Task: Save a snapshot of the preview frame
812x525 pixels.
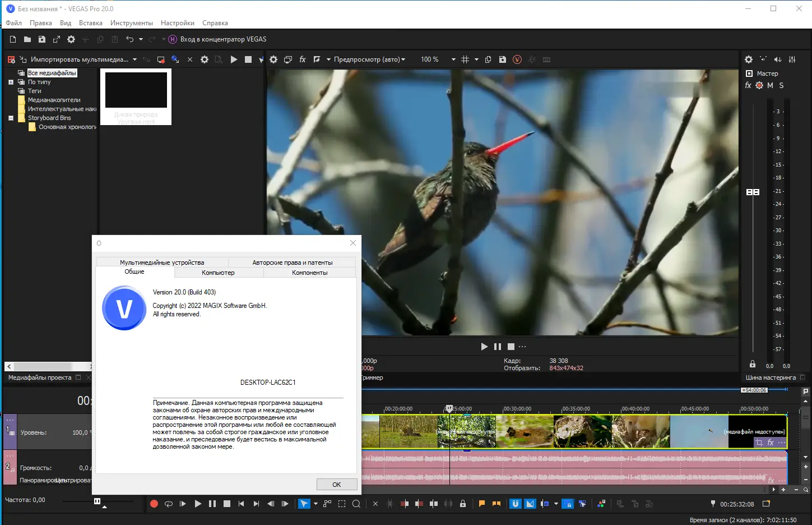Action: 503,59
